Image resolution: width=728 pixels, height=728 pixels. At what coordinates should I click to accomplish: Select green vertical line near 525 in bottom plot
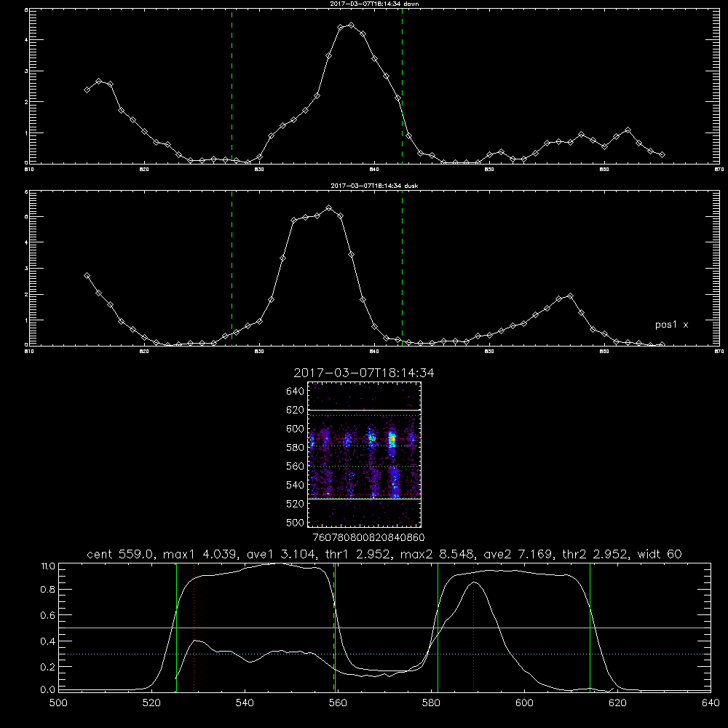176,628
